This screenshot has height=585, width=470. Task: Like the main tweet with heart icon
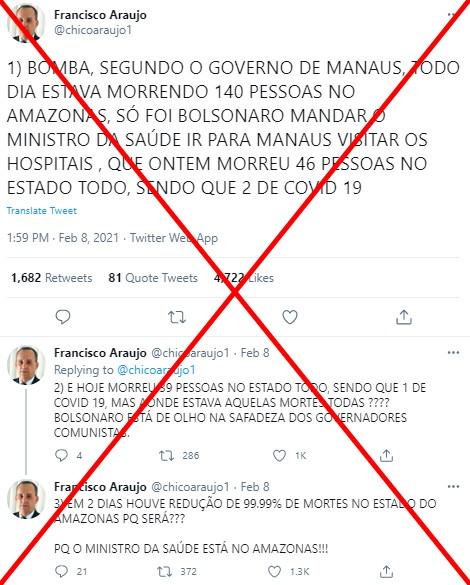click(290, 317)
